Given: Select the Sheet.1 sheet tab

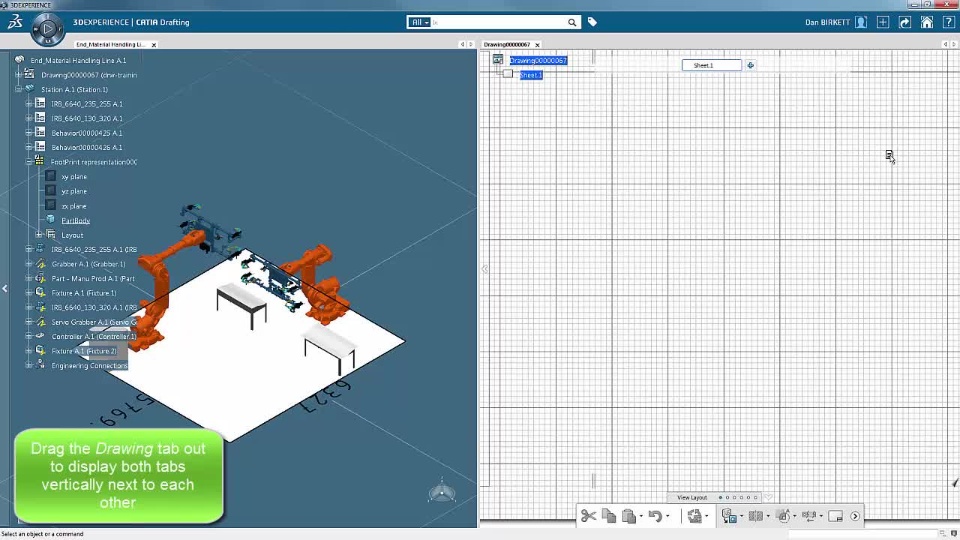Looking at the screenshot, I should [711, 65].
